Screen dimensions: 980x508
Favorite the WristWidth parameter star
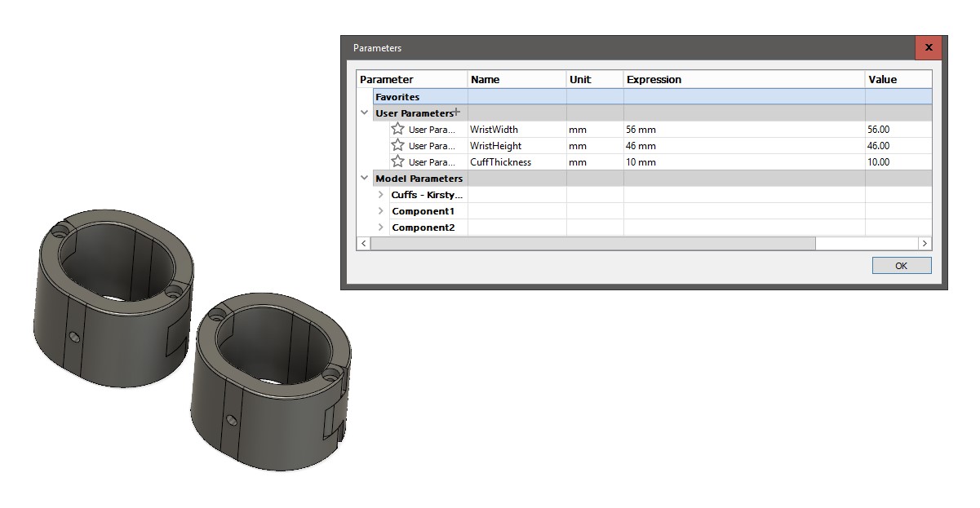[397, 129]
